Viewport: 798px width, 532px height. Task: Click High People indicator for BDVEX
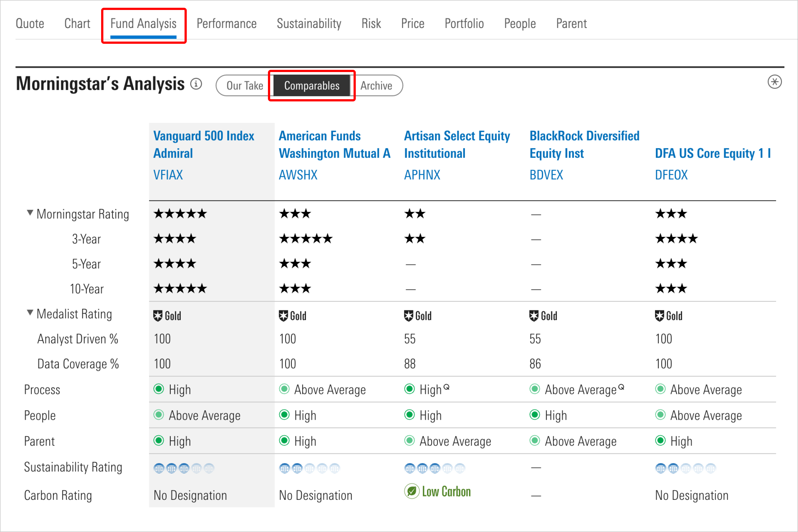point(535,415)
